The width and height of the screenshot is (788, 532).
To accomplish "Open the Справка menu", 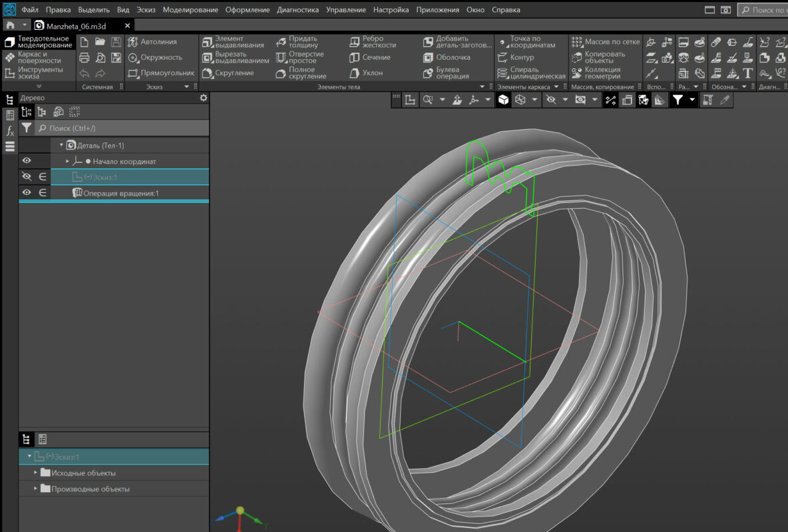I will click(x=506, y=9).
